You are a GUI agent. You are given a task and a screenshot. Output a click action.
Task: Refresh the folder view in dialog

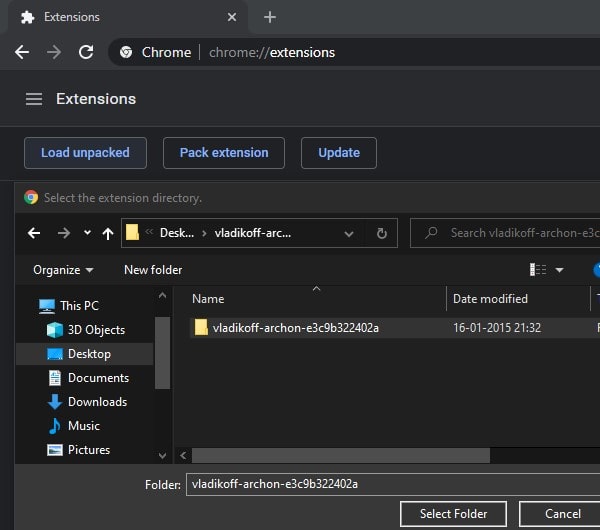382,233
